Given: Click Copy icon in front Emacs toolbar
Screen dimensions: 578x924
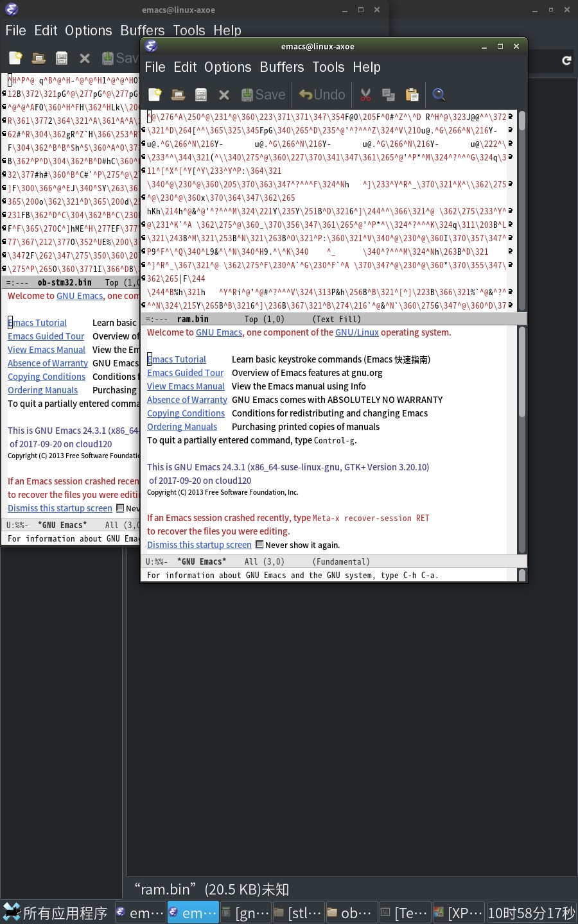Looking at the screenshot, I should pyautogui.click(x=389, y=95).
